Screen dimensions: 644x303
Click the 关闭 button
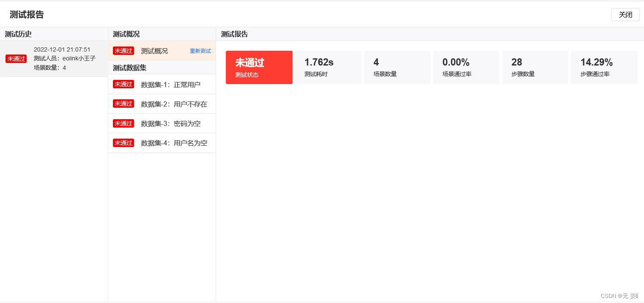point(625,14)
